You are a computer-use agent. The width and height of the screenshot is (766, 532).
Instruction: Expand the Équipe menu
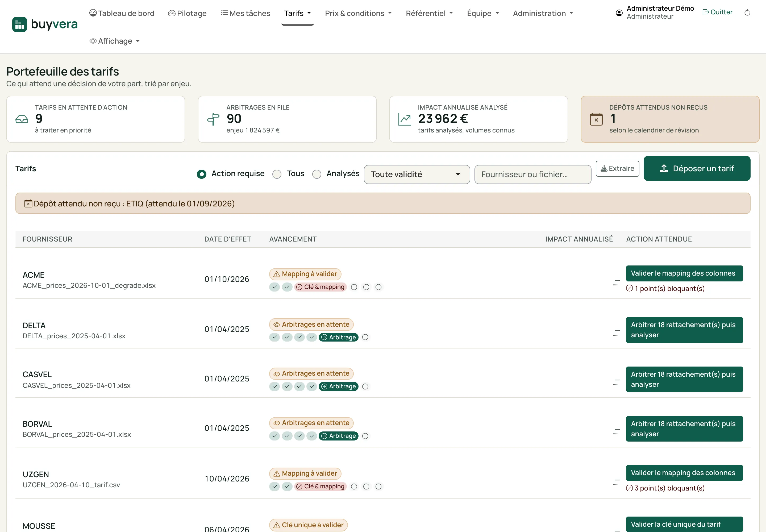tap(483, 13)
